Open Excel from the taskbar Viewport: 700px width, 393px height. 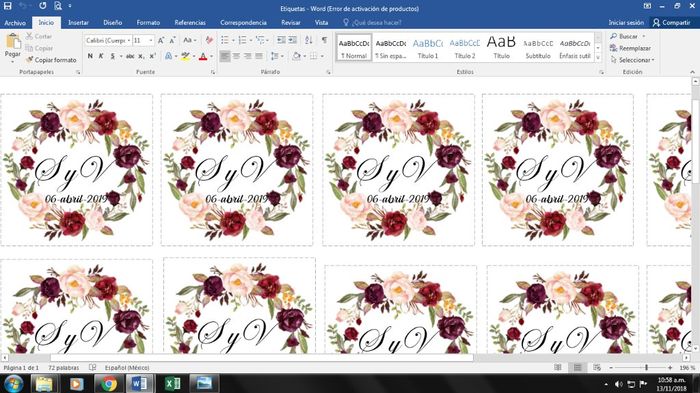click(x=173, y=384)
